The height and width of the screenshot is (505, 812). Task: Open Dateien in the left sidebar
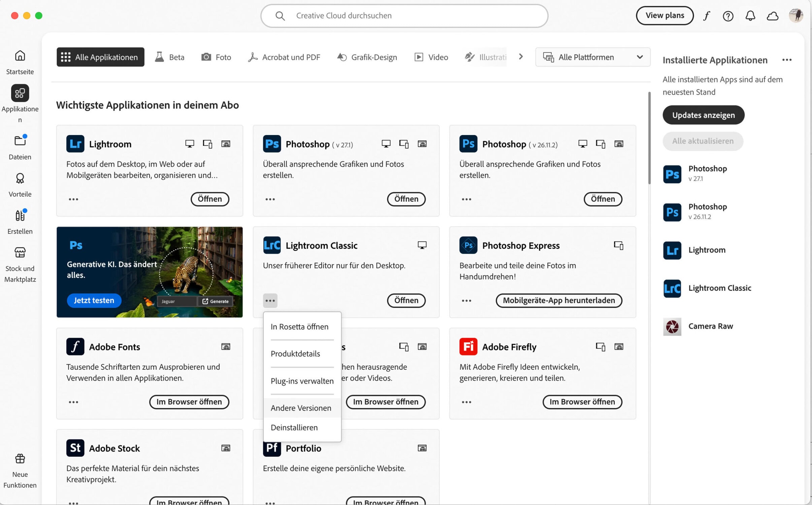[20, 147]
